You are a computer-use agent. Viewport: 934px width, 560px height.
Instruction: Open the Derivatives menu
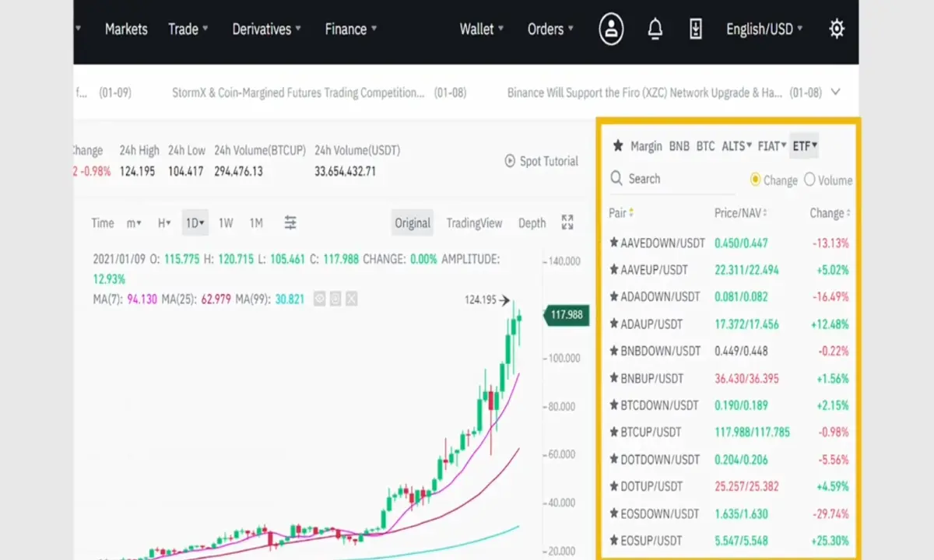[268, 30]
